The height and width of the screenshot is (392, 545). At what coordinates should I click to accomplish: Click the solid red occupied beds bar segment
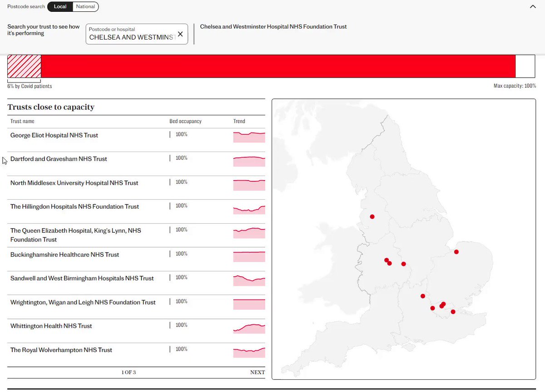(x=278, y=66)
